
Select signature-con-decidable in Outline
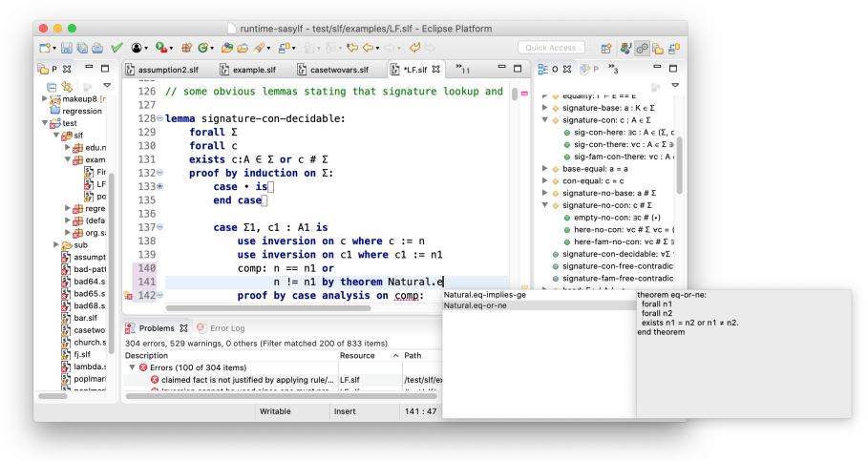[614, 254]
